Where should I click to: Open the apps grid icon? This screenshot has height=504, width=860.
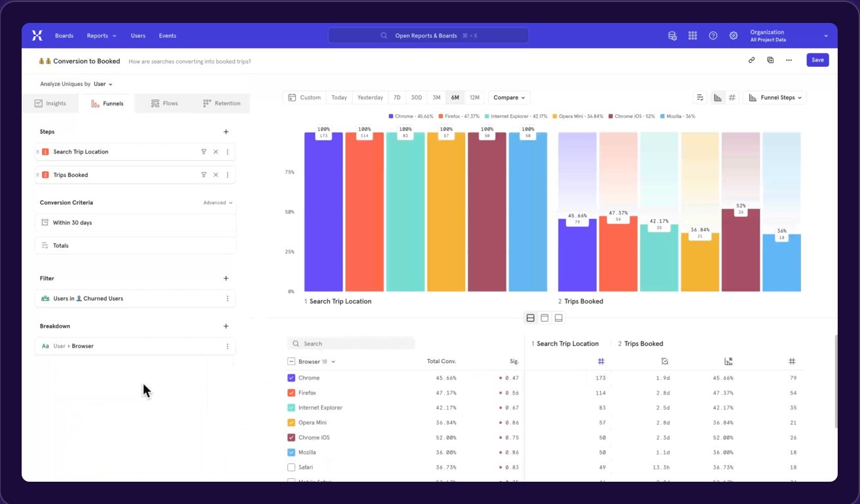click(x=693, y=35)
